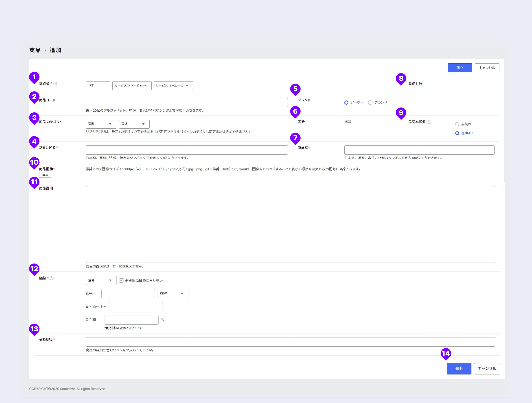Select 在庫あり in-stock radio option
The width and height of the screenshot is (532, 403).
457,133
